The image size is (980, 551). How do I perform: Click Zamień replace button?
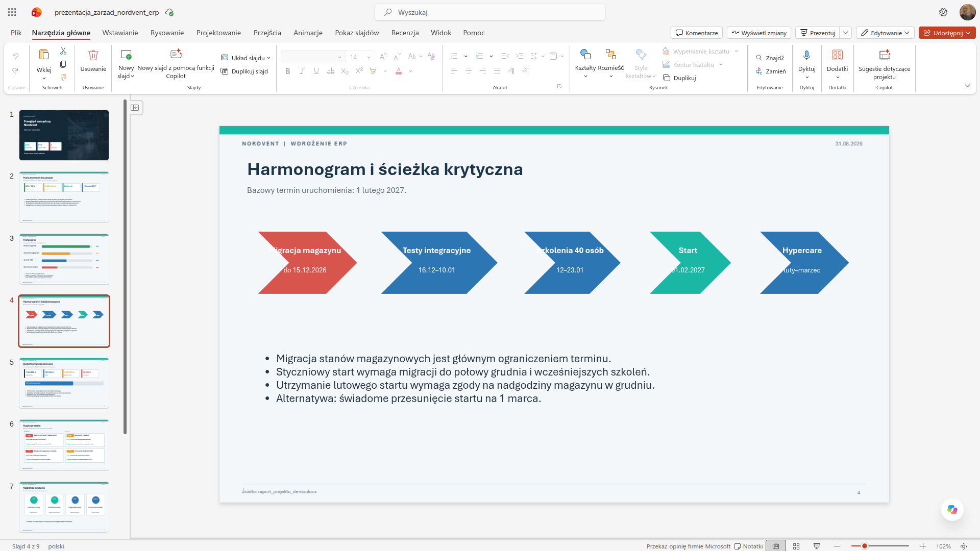(x=771, y=71)
